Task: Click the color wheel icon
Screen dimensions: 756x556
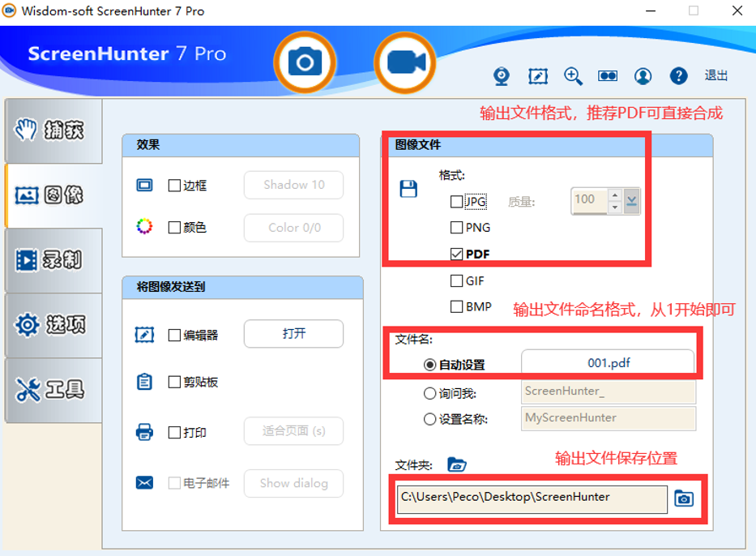Action: (x=144, y=226)
